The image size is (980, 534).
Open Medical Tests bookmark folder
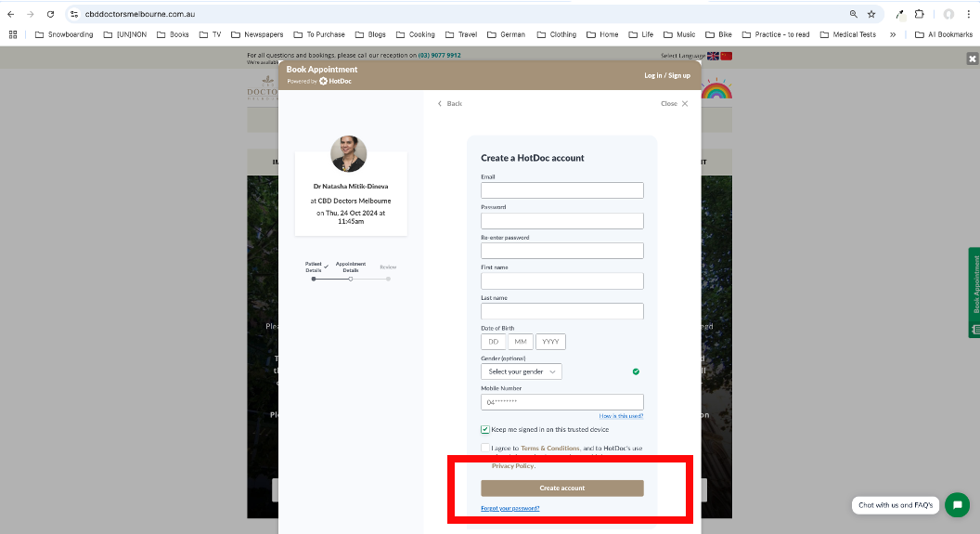[847, 34]
